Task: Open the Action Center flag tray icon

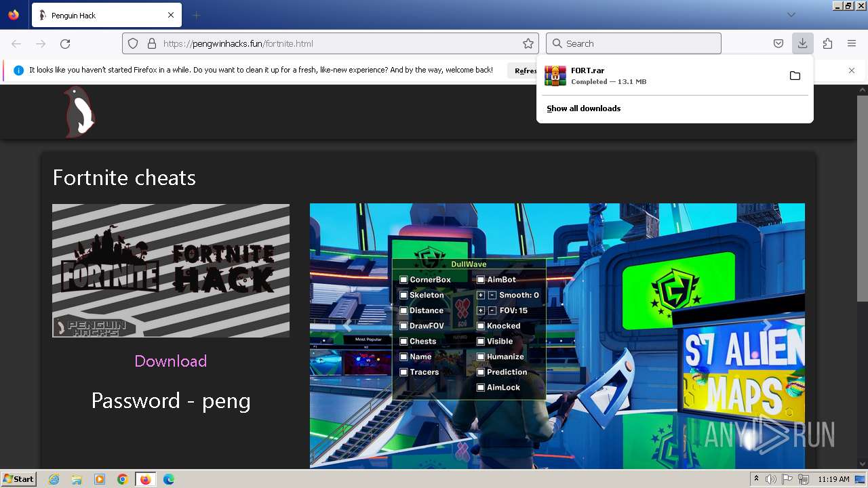Action: coord(787,479)
